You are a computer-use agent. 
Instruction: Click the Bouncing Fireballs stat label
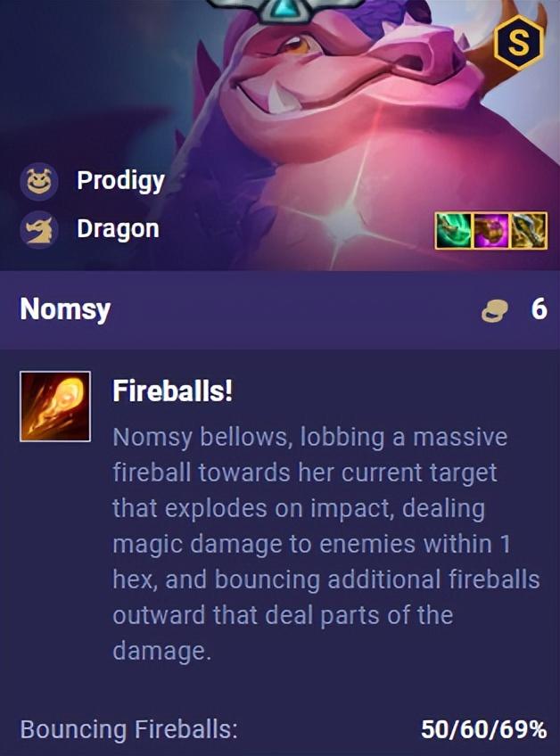pos(129,729)
